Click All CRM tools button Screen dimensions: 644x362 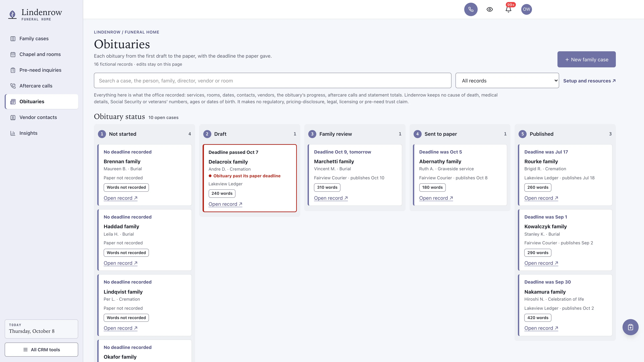[41, 349]
